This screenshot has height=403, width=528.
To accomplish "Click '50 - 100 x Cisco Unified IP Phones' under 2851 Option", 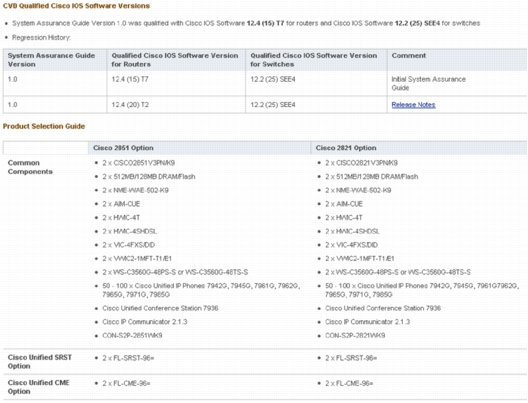I will [x=201, y=290].
